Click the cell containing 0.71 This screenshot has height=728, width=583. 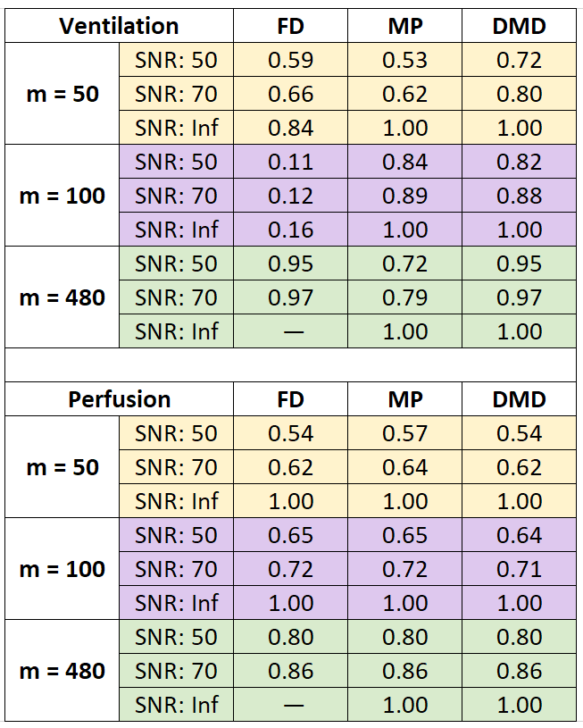[519, 569]
